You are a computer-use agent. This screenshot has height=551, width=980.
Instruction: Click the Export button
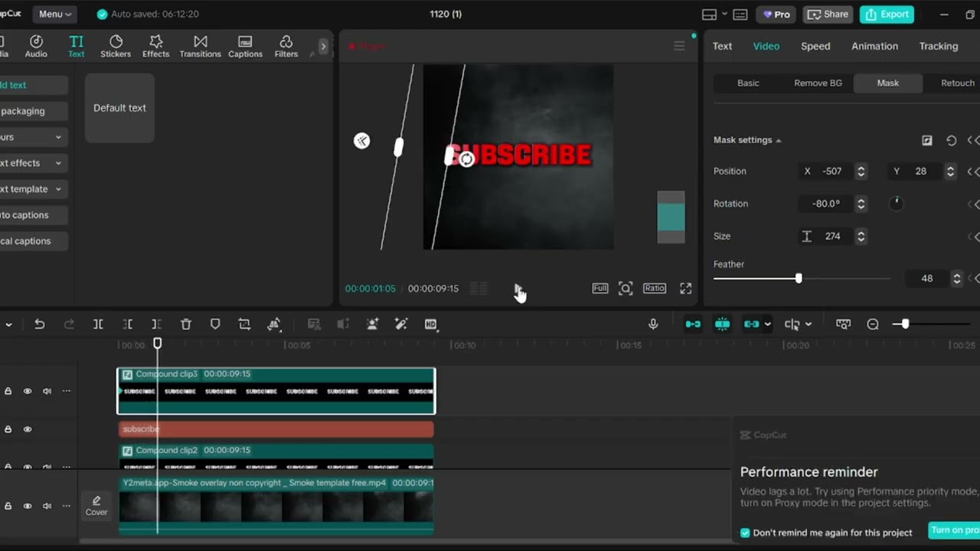pyautogui.click(x=887, y=15)
